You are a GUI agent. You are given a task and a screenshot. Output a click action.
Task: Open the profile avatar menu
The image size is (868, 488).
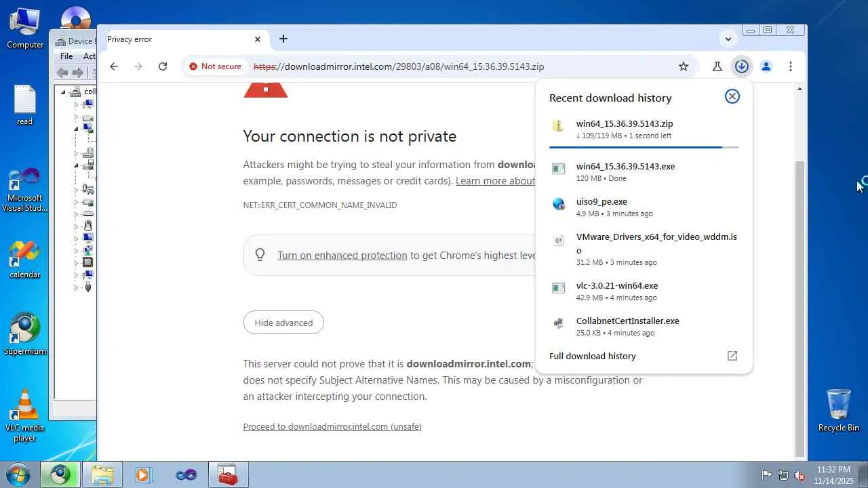tap(766, 66)
